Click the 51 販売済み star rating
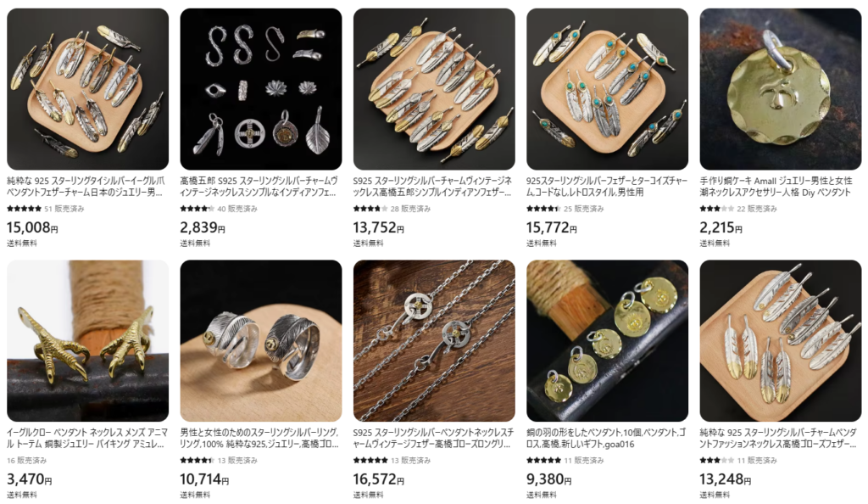The width and height of the screenshot is (868, 504). click(24, 209)
